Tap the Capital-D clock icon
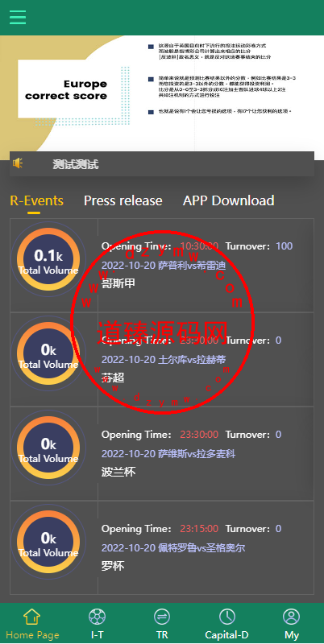The image size is (324, 644). point(227,617)
